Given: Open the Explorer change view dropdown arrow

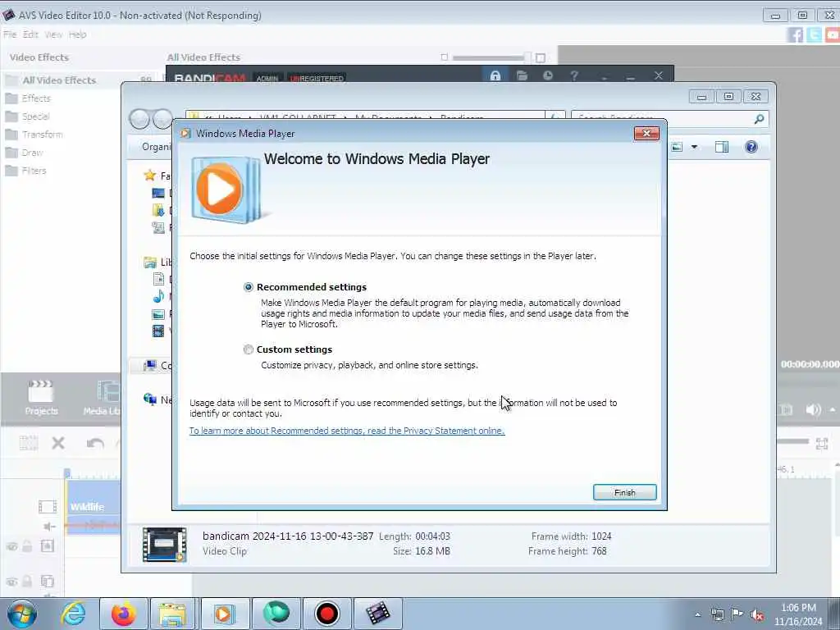Looking at the screenshot, I should [694, 147].
